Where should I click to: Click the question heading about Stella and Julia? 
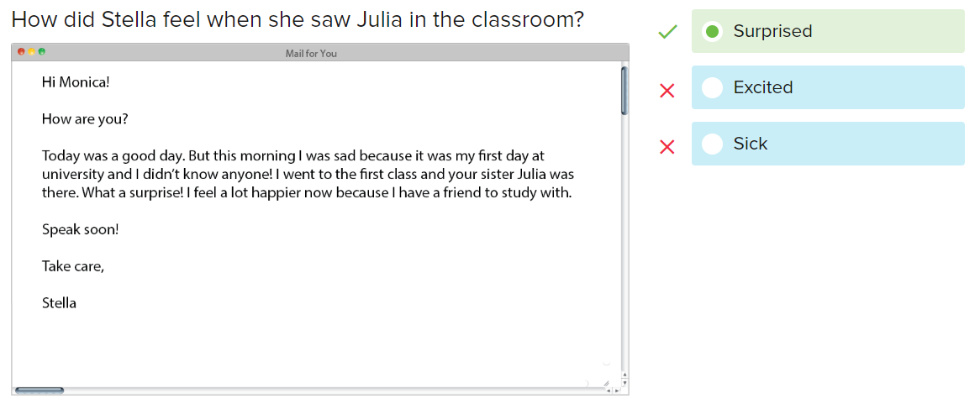tap(298, 20)
